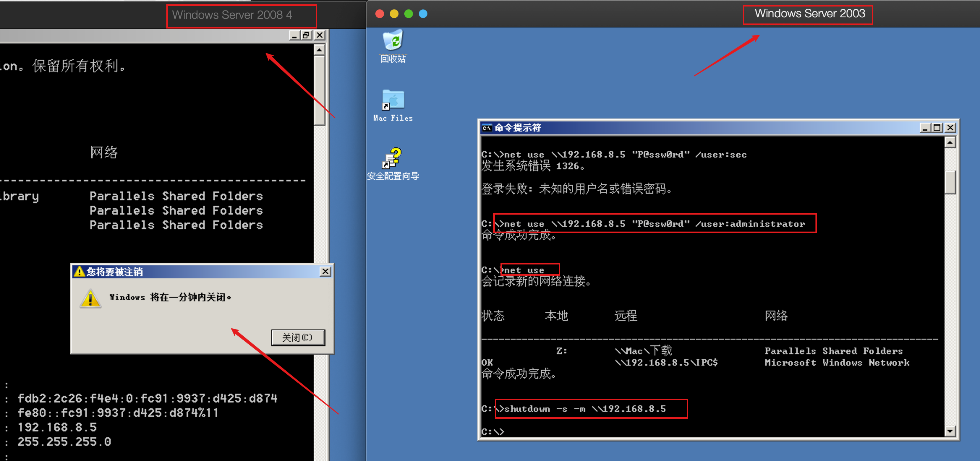
Task: Maximize the 命令提示符 window
Action: click(937, 128)
